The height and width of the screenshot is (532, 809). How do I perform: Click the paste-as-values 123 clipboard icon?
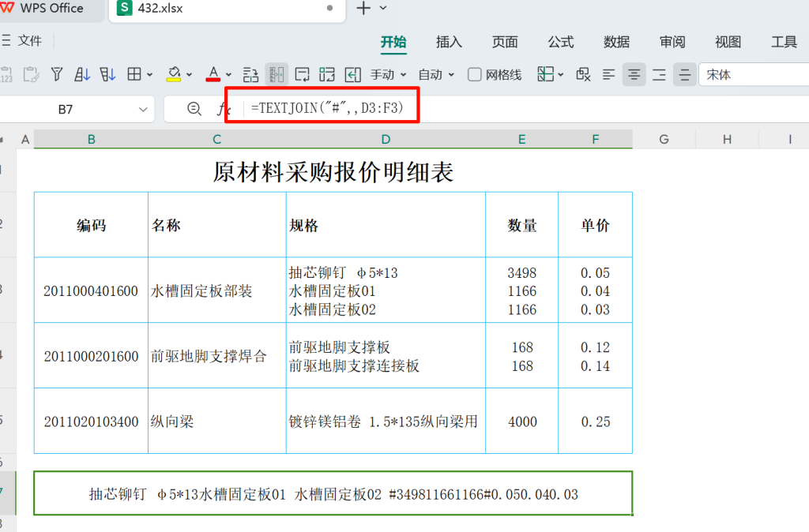[6, 75]
